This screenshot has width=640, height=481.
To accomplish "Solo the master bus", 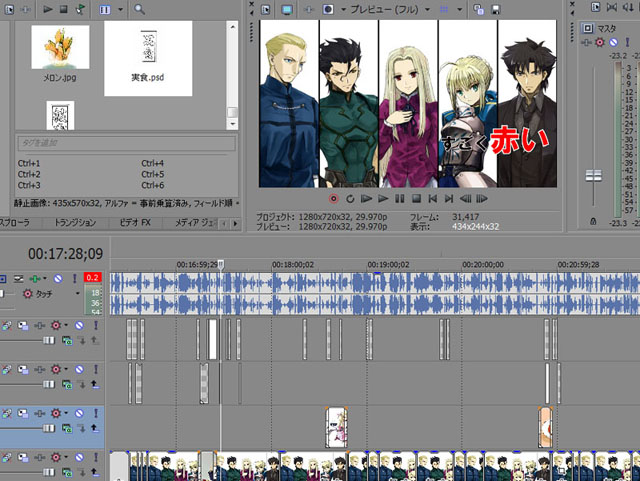I will [627, 42].
